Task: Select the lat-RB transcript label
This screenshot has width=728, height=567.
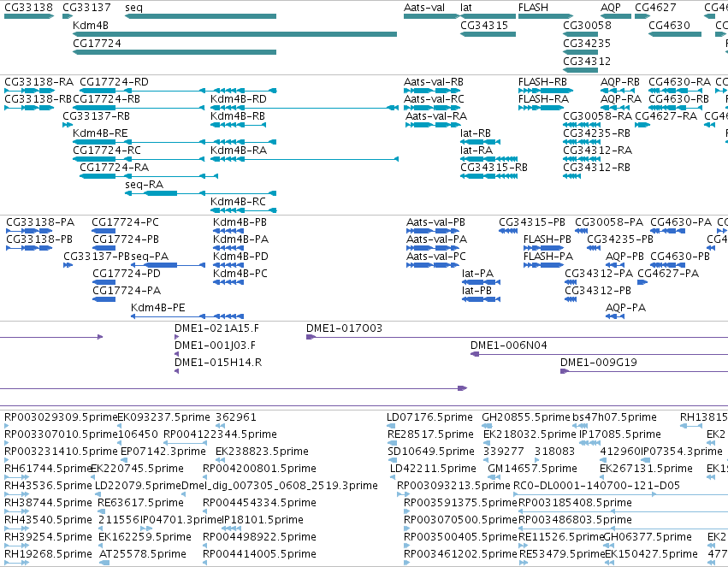Action: (x=476, y=133)
